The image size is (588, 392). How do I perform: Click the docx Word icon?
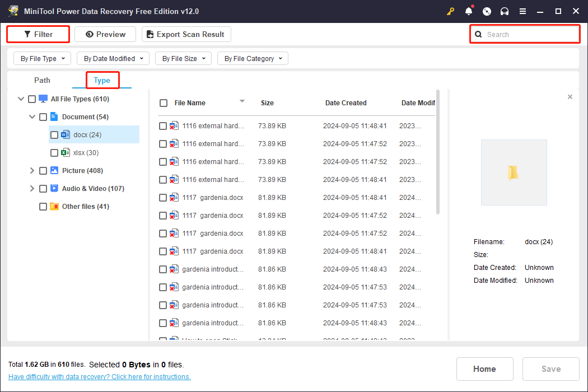pyautogui.click(x=66, y=134)
